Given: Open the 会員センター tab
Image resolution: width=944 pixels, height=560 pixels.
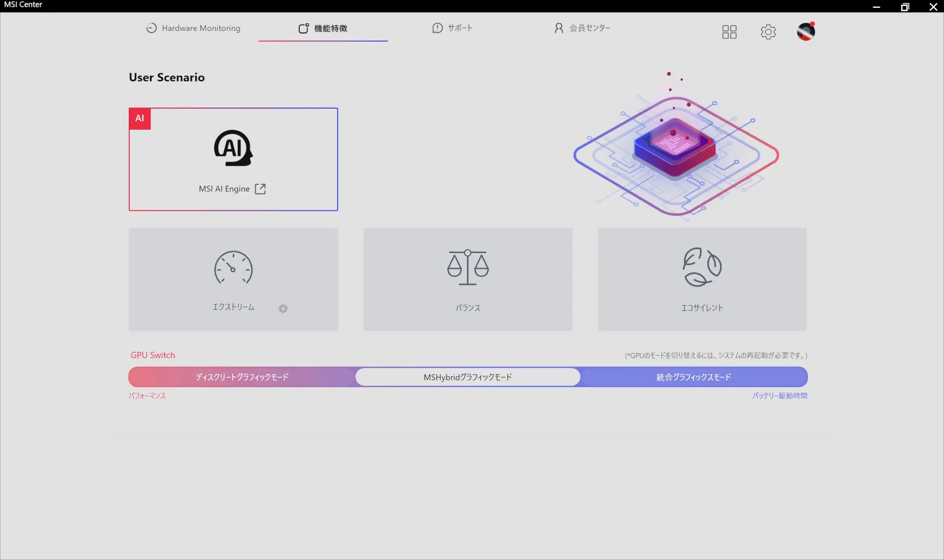Looking at the screenshot, I should click(x=582, y=28).
